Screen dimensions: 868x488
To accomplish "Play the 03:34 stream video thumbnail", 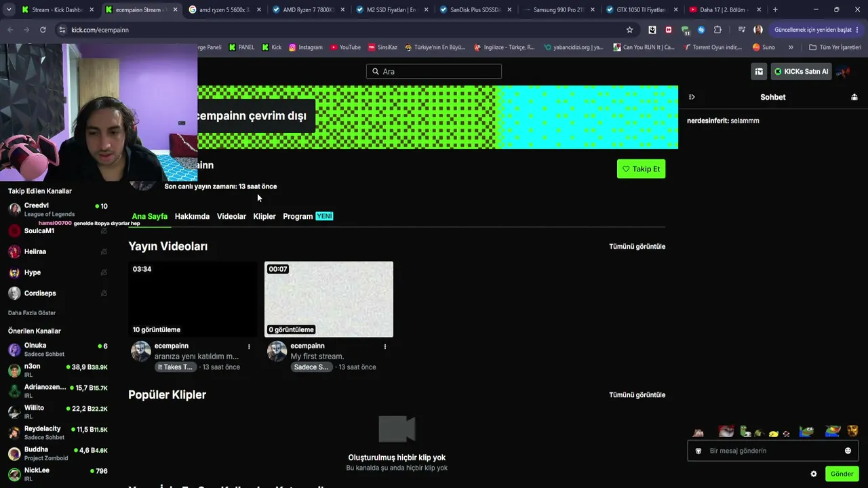I will pyautogui.click(x=193, y=299).
